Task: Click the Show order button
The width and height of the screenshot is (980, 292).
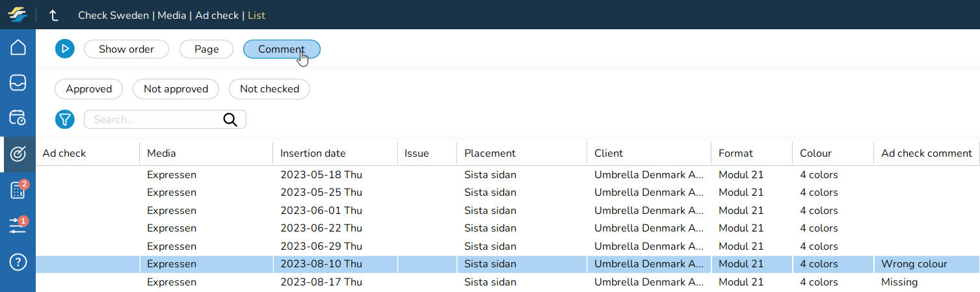Action: coord(126,49)
